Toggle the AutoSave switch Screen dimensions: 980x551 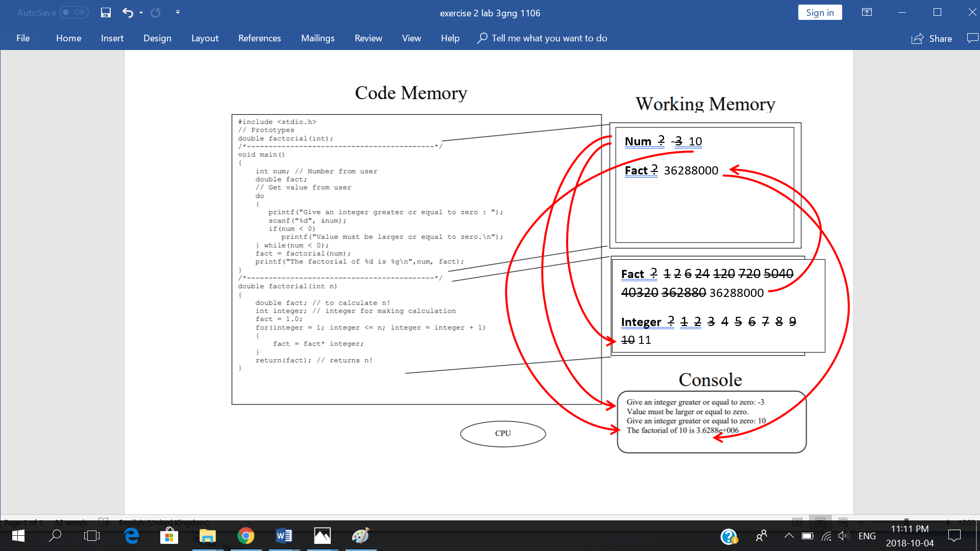tap(74, 13)
